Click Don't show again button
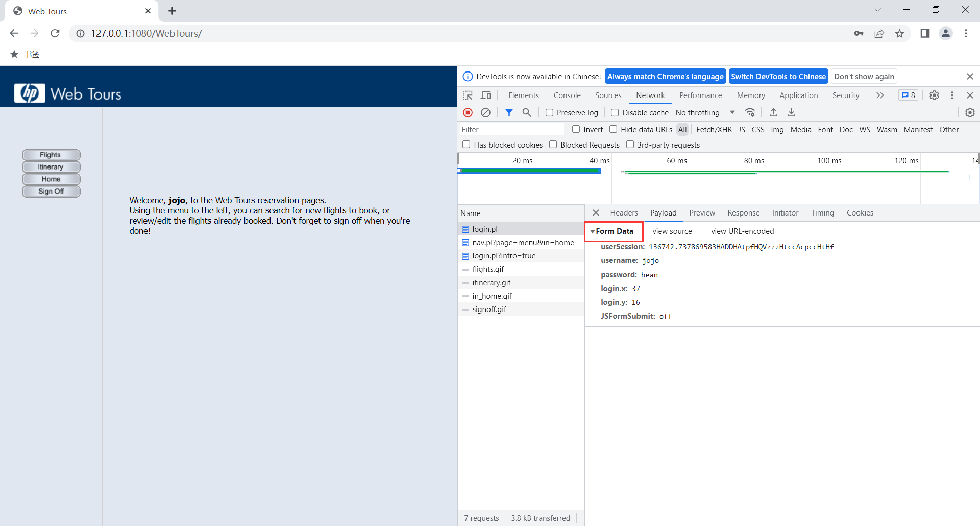This screenshot has height=526, width=980. point(864,77)
